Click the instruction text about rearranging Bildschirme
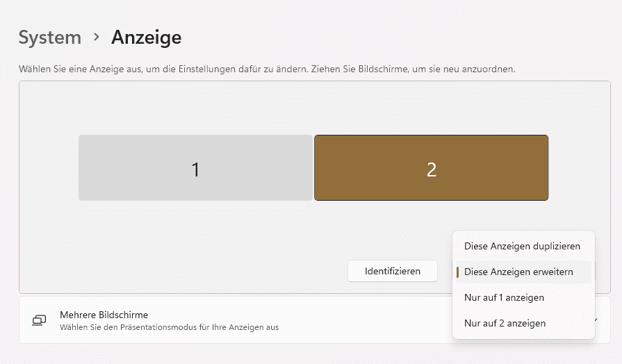622x364 pixels. coord(267,69)
